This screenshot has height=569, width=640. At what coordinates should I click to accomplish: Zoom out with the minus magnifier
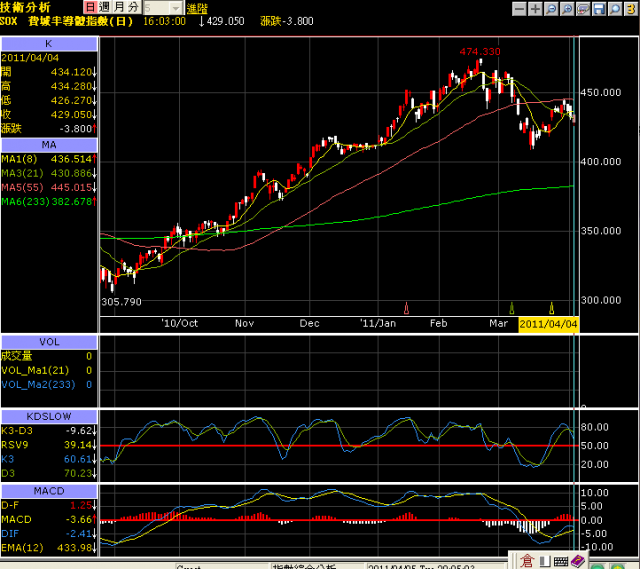point(551,9)
